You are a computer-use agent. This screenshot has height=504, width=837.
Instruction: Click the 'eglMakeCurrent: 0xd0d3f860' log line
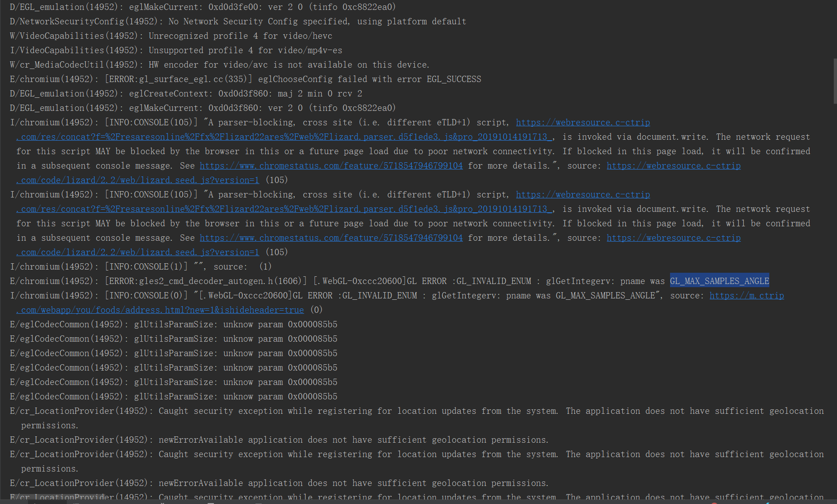click(203, 108)
